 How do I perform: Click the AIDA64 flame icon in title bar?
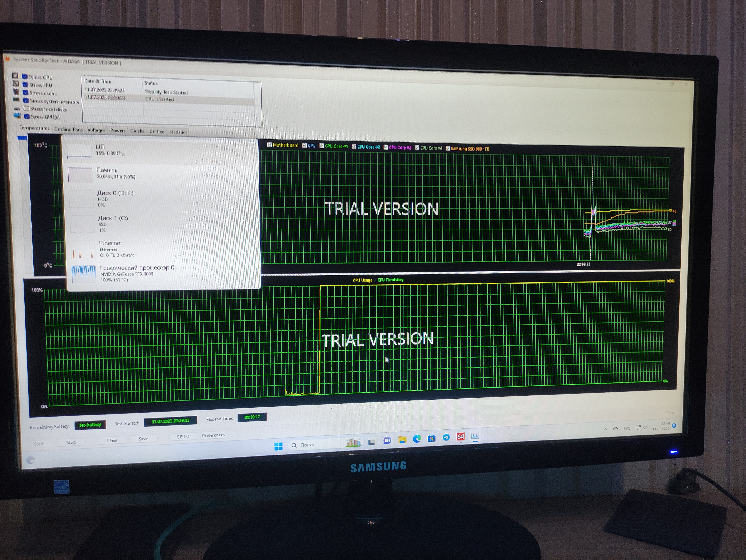click(7, 59)
